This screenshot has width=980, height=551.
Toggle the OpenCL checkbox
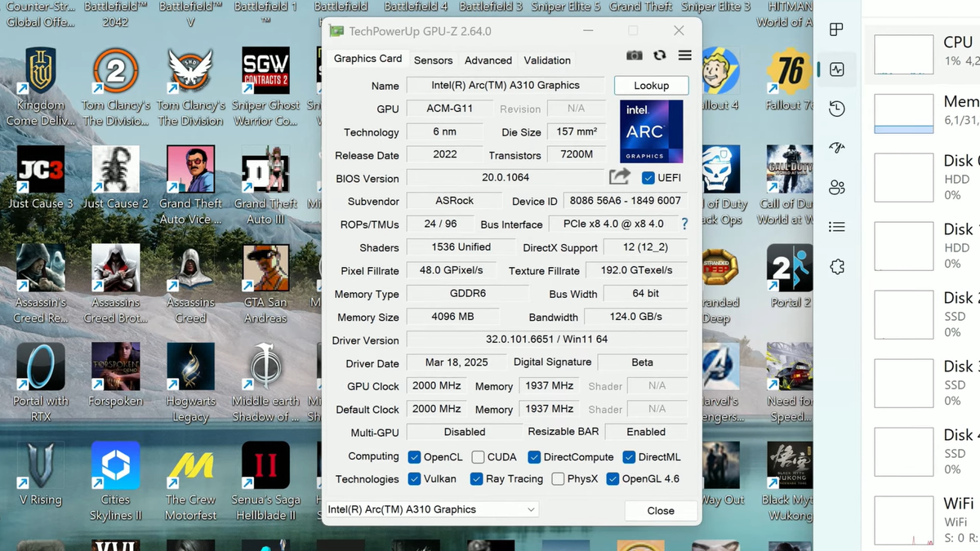[x=414, y=457]
